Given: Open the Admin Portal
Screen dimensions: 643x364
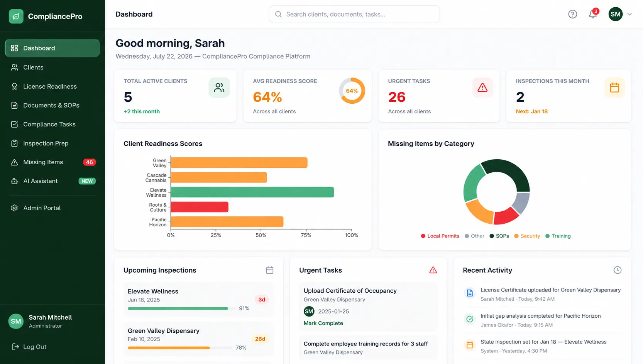Looking at the screenshot, I should [x=52, y=208].
